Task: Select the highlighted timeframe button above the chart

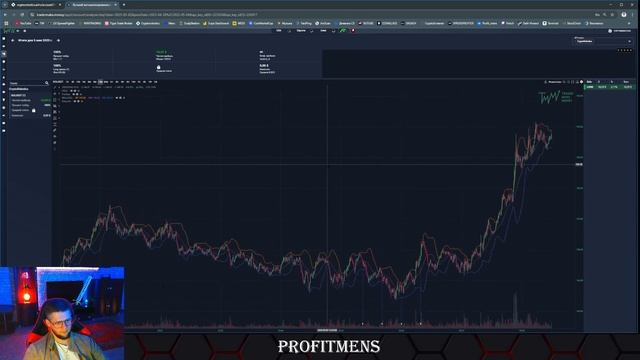Action: coord(100,82)
